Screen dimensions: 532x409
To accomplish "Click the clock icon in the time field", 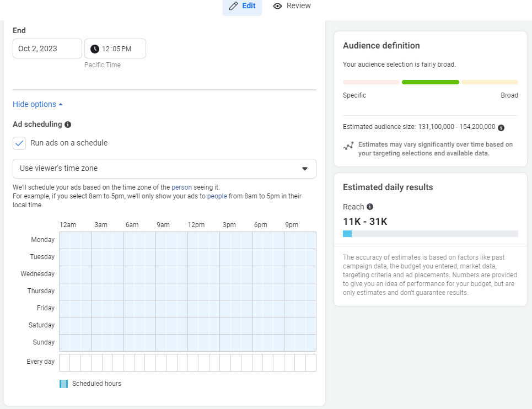I will click(94, 49).
